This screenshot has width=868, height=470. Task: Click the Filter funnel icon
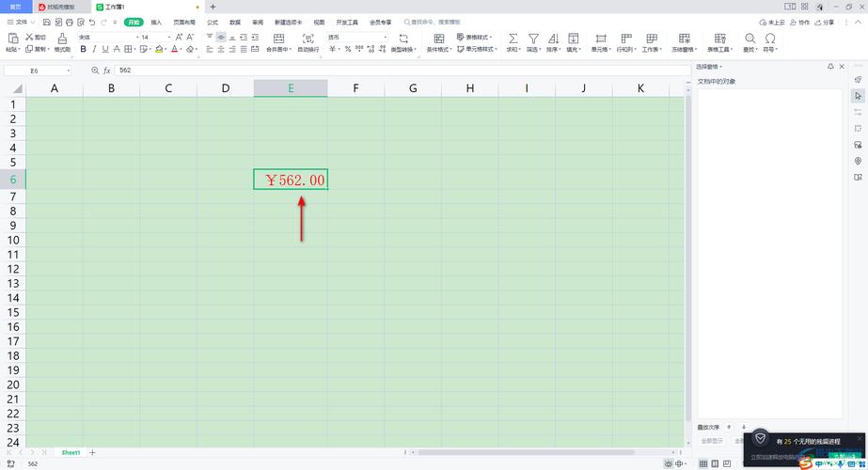pos(533,39)
